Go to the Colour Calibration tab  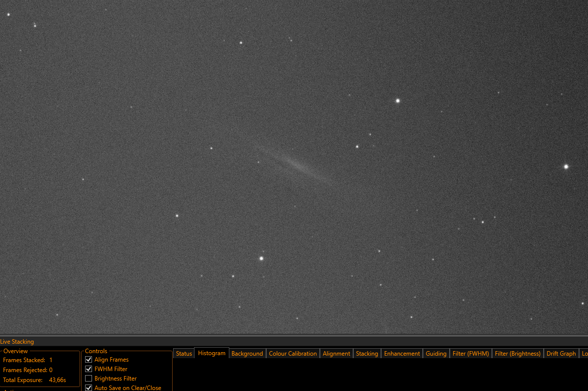pyautogui.click(x=293, y=354)
